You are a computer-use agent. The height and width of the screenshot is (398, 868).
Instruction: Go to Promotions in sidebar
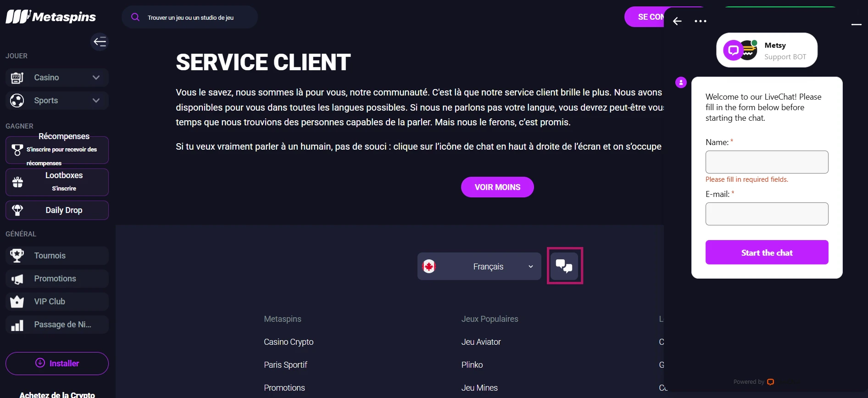pos(57,279)
